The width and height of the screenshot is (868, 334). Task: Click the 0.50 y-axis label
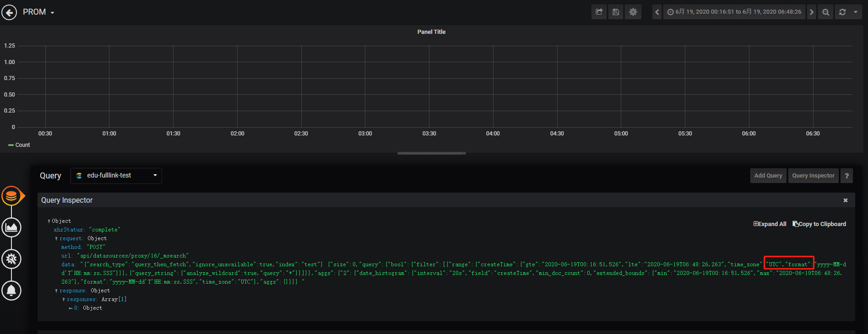[10, 95]
